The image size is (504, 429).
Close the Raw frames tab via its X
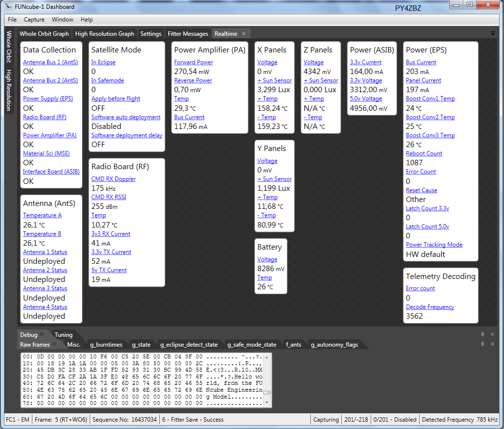coord(55,345)
